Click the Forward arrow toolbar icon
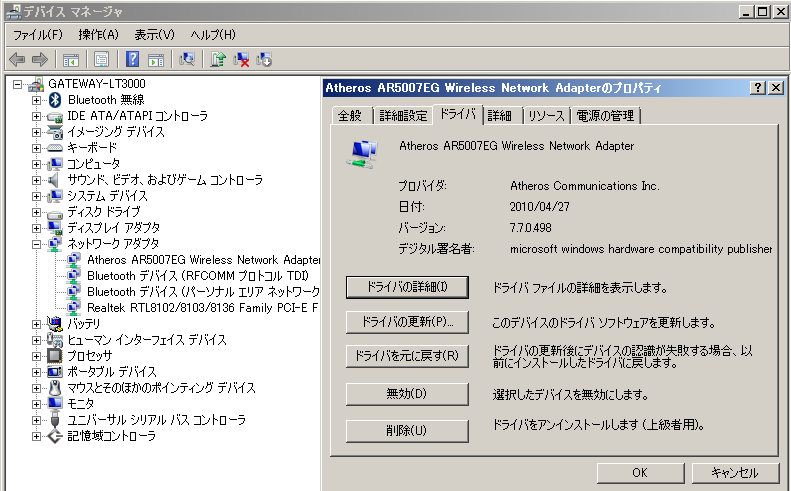This screenshot has width=791, height=491. click(40, 60)
